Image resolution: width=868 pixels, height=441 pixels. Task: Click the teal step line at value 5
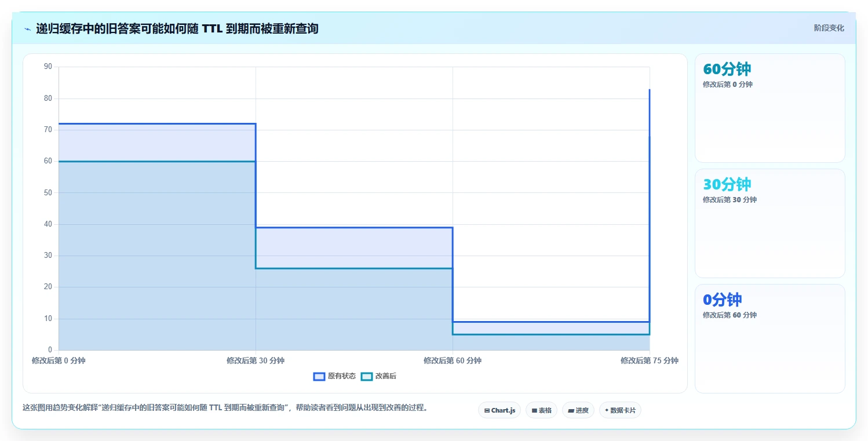pos(551,334)
